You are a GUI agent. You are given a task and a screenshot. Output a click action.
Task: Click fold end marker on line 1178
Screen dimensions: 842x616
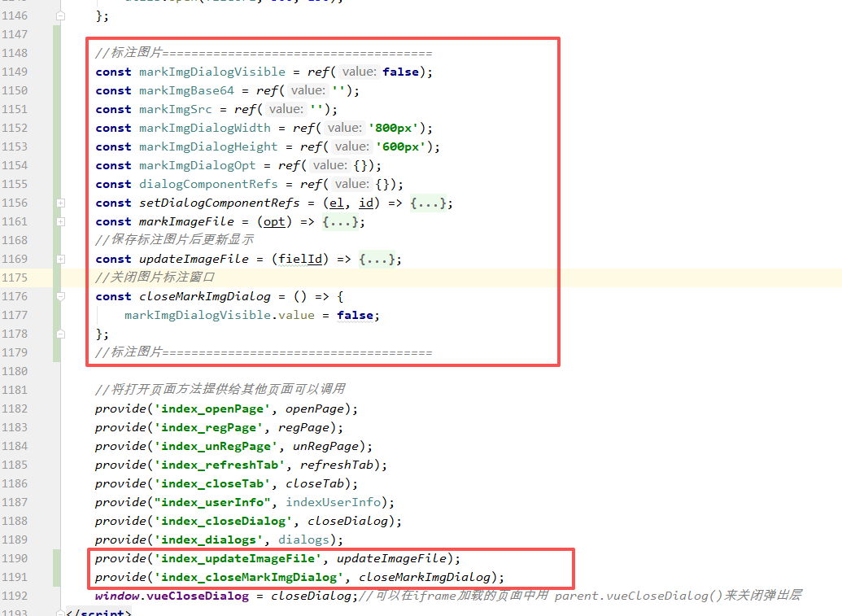coord(61,334)
